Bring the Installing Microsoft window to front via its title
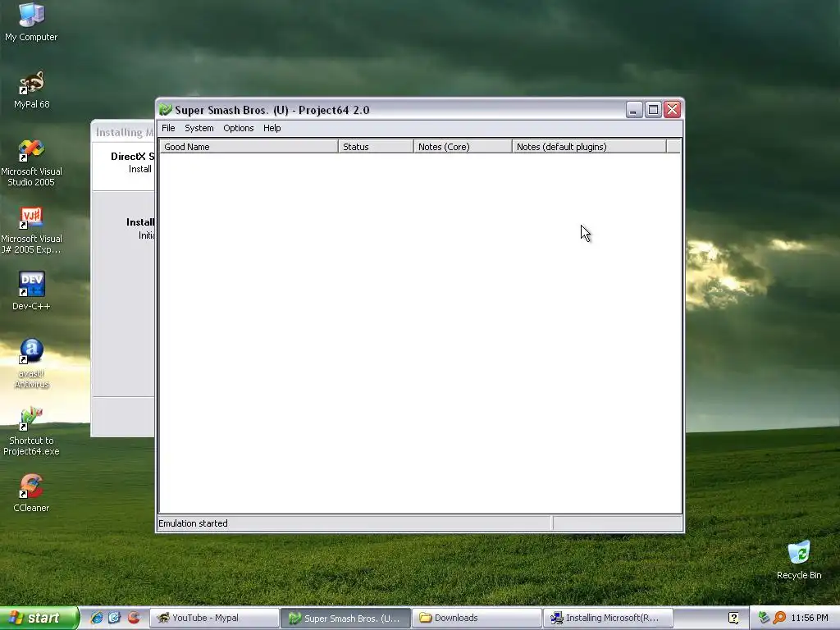This screenshot has height=630, width=840. (125, 132)
